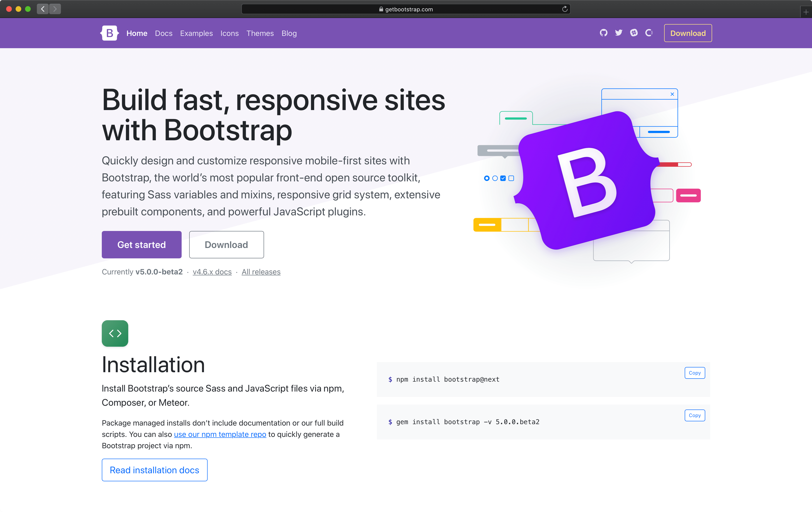
Task: Click the code bracket icon above Installation
Action: tap(115, 333)
